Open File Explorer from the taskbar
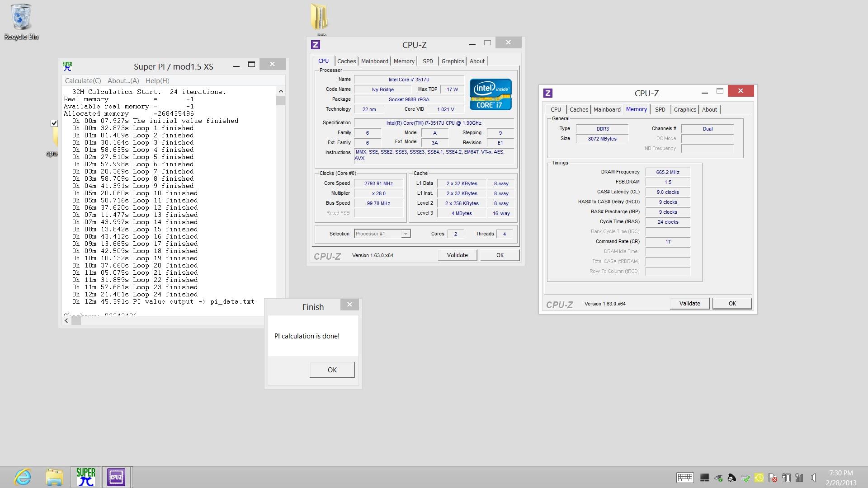868x488 pixels. 54,477
